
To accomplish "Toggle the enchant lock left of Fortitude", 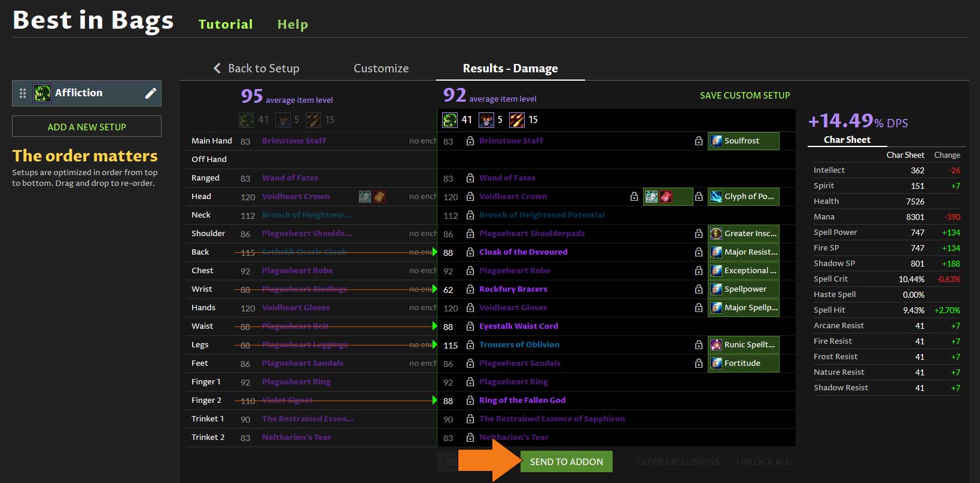I will tap(698, 363).
